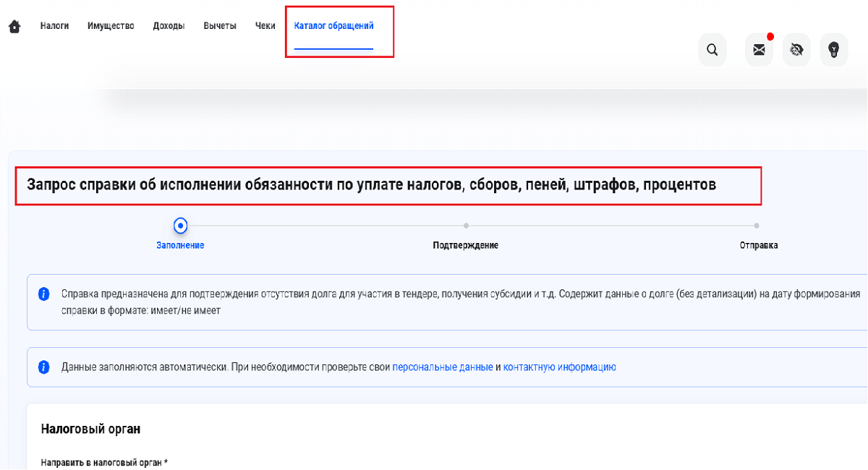Switch to the Доходы tab
This screenshot has width=868, height=470.
tap(169, 26)
